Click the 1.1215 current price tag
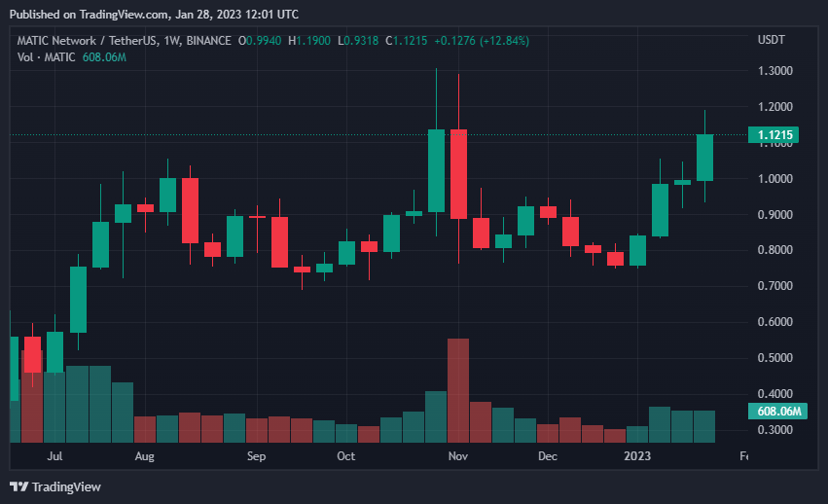The width and height of the screenshot is (828, 504). coord(774,134)
